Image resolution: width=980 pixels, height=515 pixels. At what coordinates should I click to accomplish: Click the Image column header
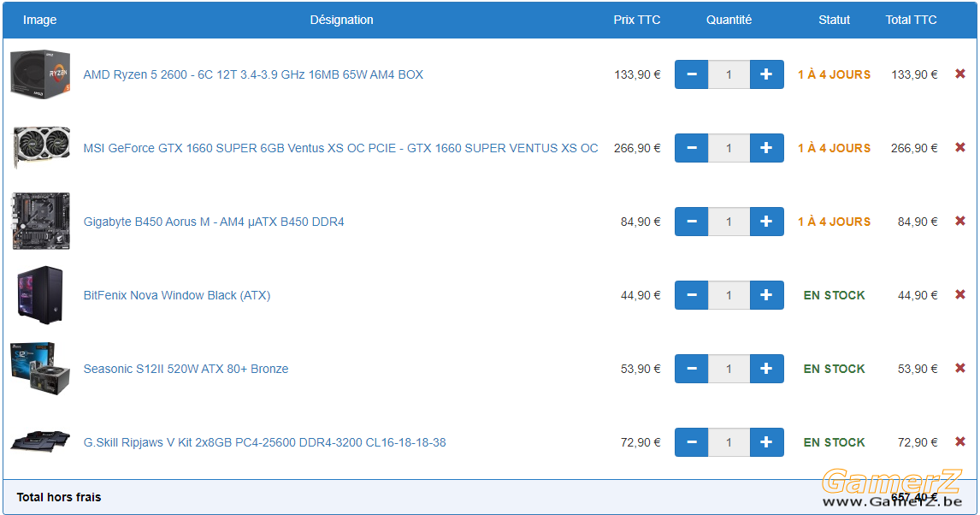click(x=40, y=20)
